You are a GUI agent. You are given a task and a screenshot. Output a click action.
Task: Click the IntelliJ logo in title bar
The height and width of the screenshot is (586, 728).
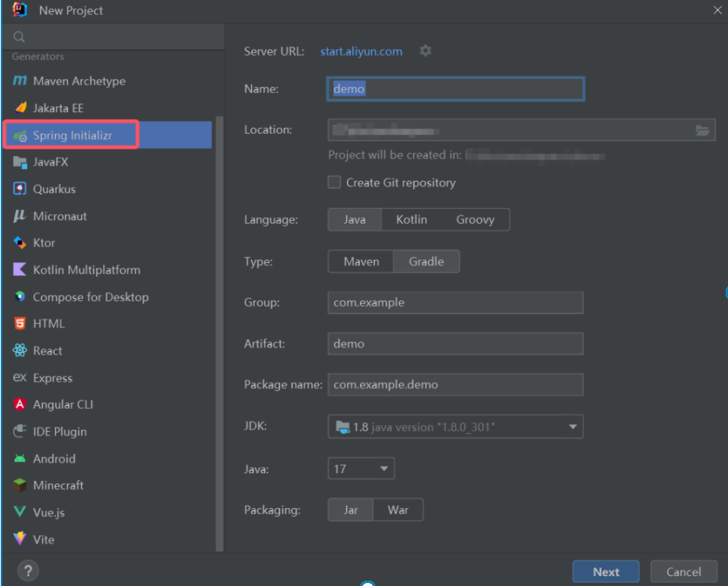point(20,10)
